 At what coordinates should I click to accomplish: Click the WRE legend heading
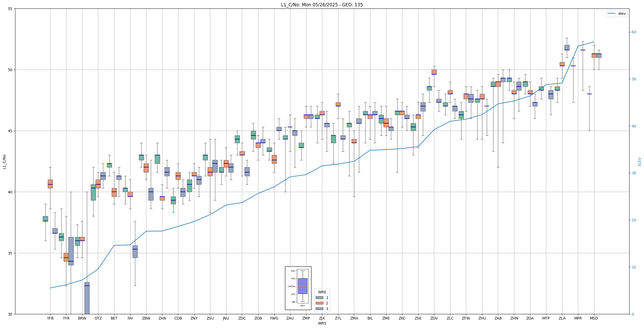(322, 292)
